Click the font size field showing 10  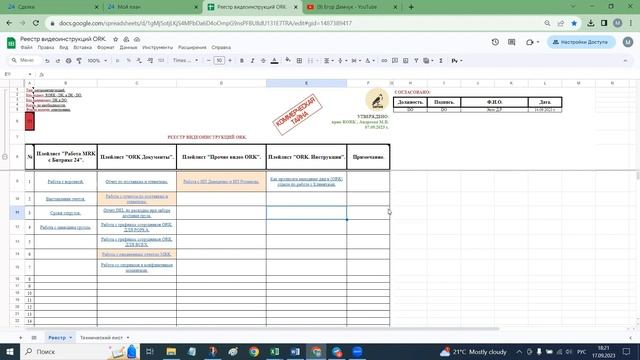tap(219, 60)
